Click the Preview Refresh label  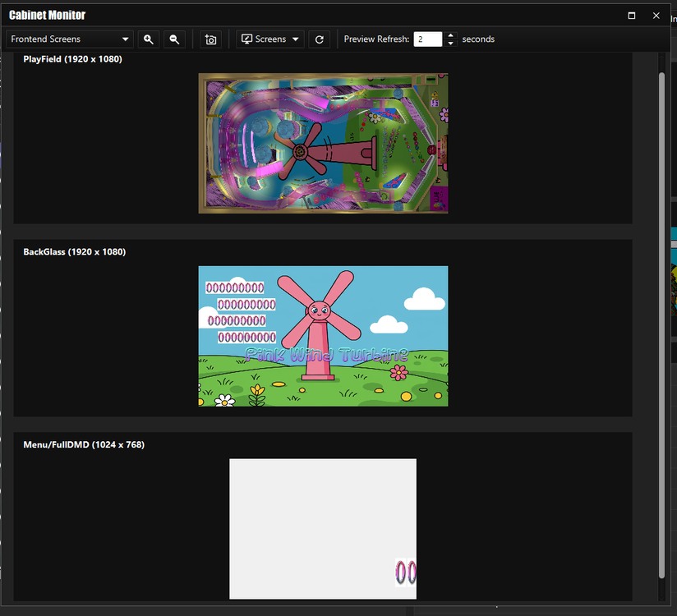(x=376, y=39)
